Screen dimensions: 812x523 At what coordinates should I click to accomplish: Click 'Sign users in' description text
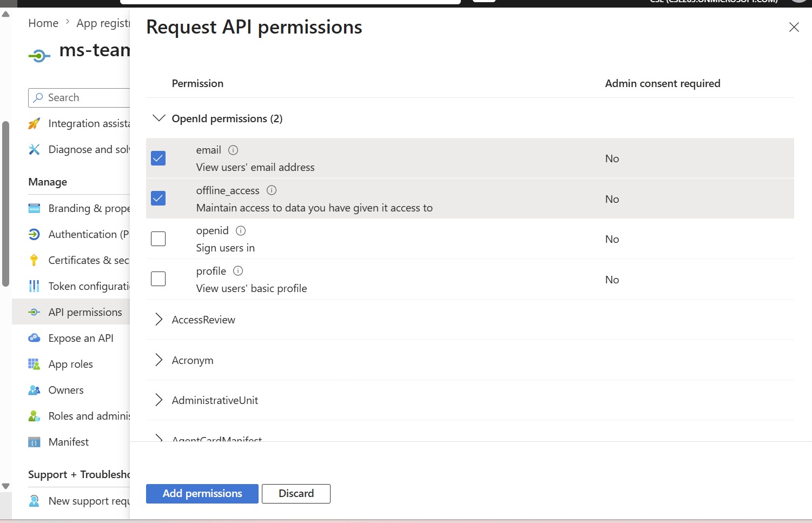pyautogui.click(x=225, y=248)
